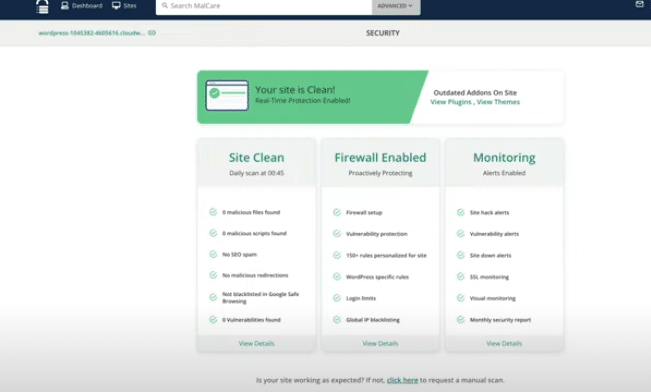This screenshot has width=651, height=392.
Task: Expand the ADVANCED search dropdown
Action: (396, 6)
